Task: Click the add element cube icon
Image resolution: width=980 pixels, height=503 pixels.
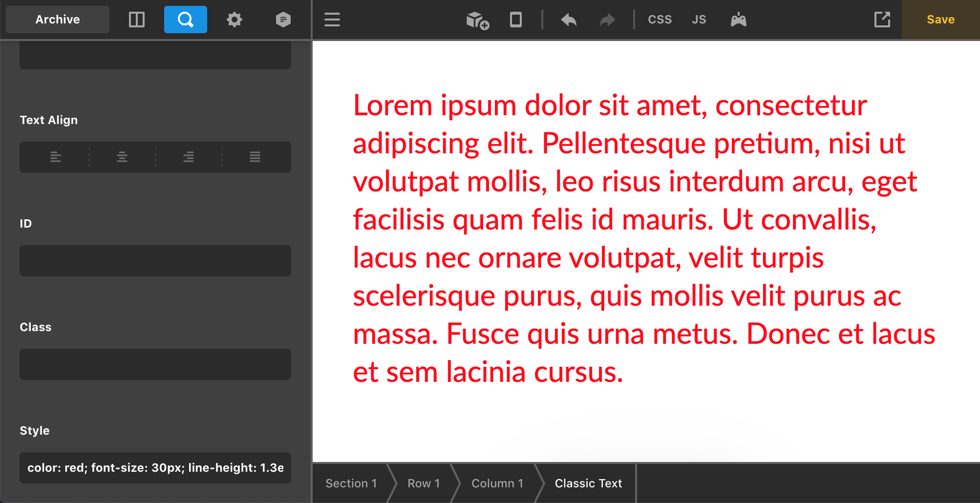Action: 477,20
